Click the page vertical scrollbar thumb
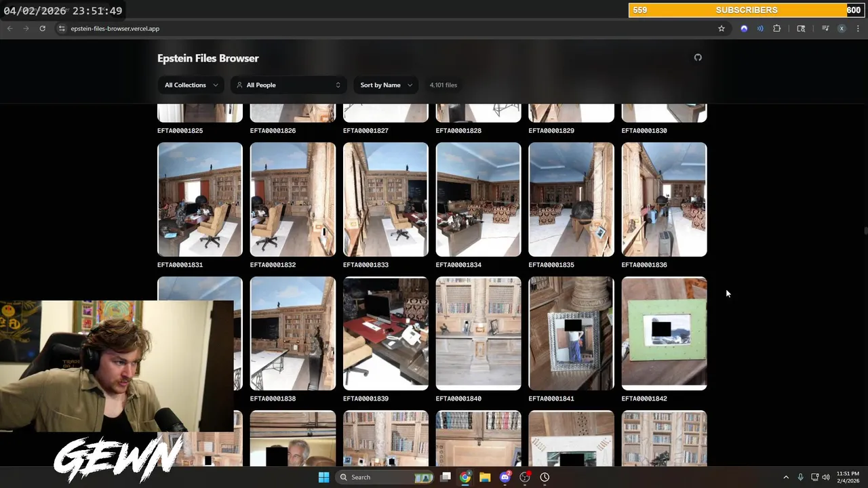868x488 pixels. [865, 231]
